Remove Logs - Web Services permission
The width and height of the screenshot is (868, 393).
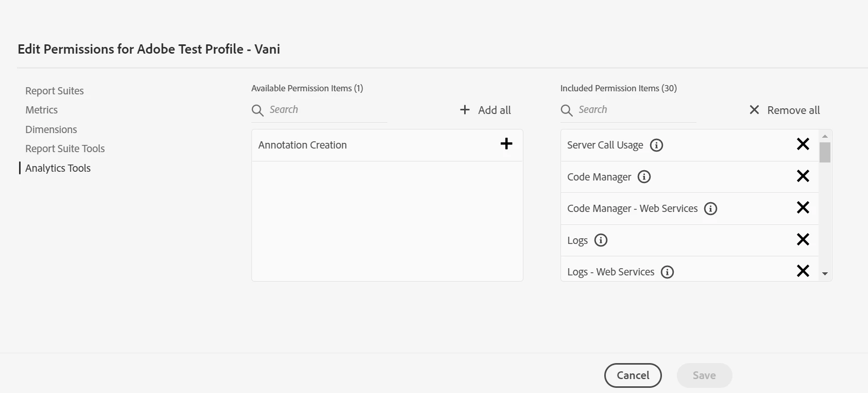803,271
